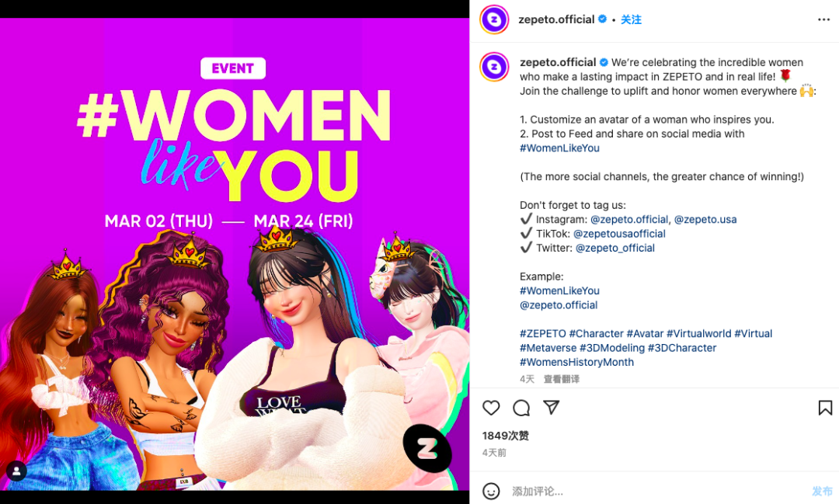The height and width of the screenshot is (504, 839).
Task: Click the zepeto.official avatar beside caption
Action: (494, 67)
